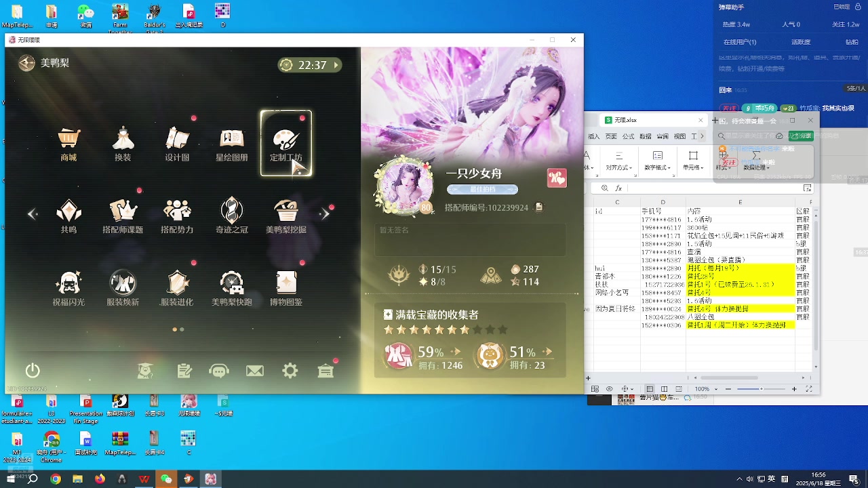Open the 换装 wardrobe icon

pos(123,144)
